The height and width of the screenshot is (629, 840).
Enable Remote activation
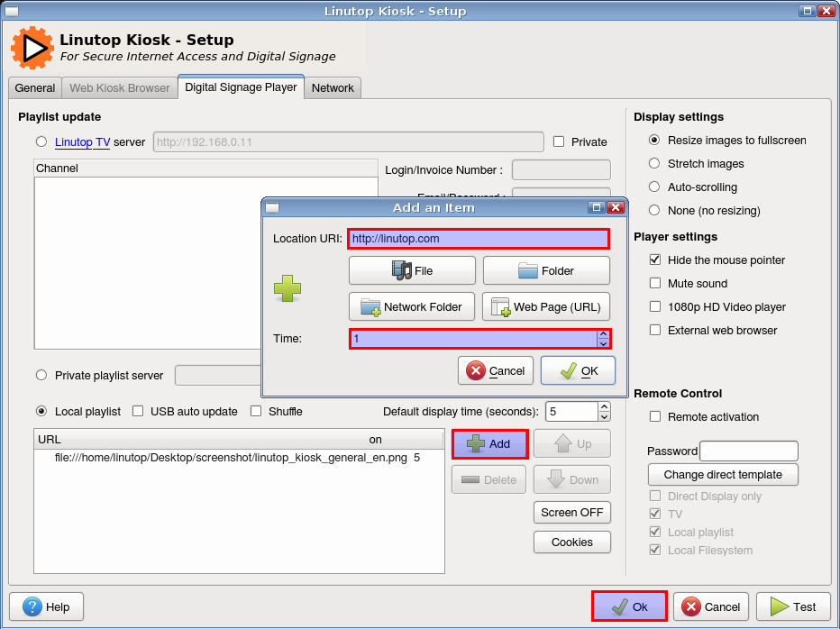[x=655, y=416]
